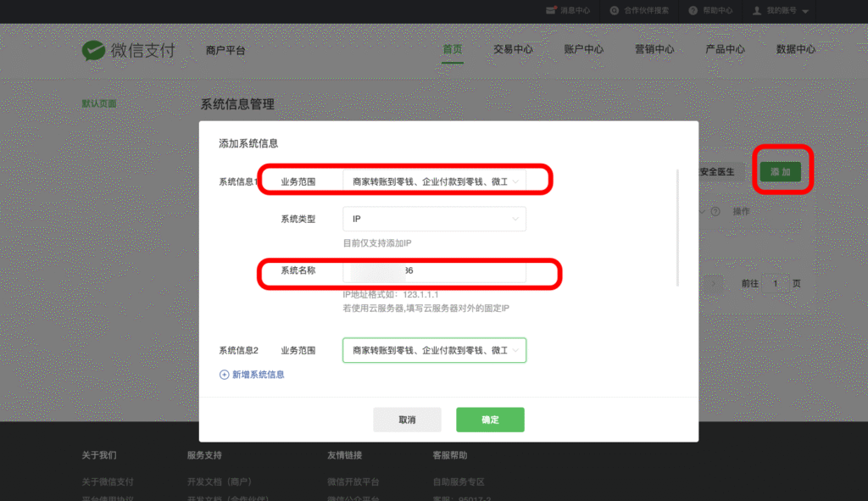868x501 pixels.
Task: Expand the 我的账号 account menu arrow
Action: [x=804, y=11]
